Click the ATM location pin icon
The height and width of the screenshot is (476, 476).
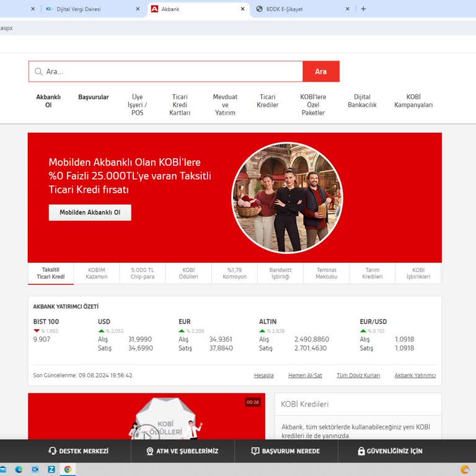coord(149,451)
